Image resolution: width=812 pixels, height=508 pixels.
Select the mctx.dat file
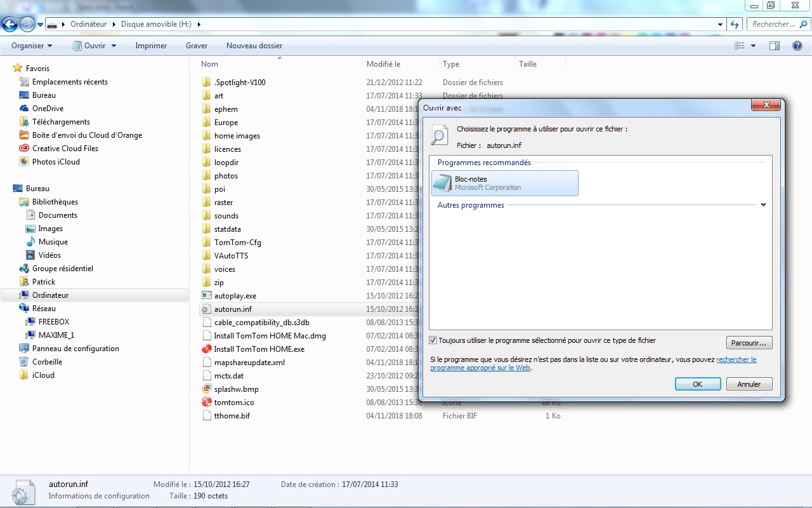(229, 376)
